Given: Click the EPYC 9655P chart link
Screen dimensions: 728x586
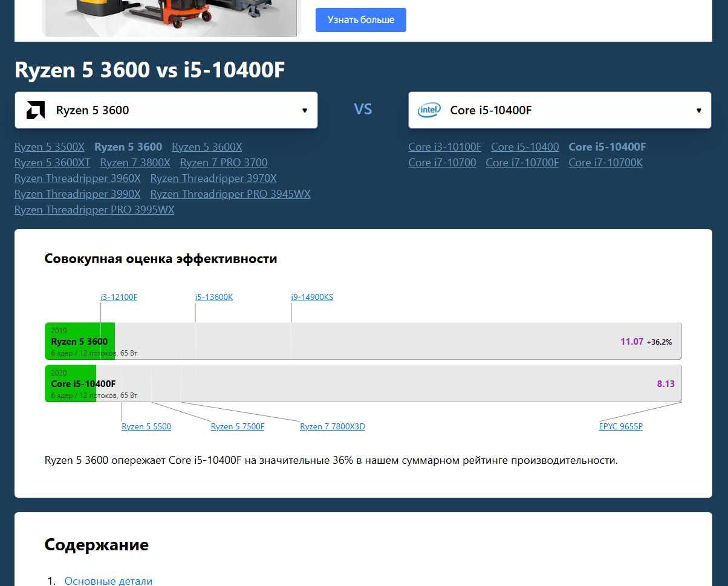Looking at the screenshot, I should tap(621, 426).
